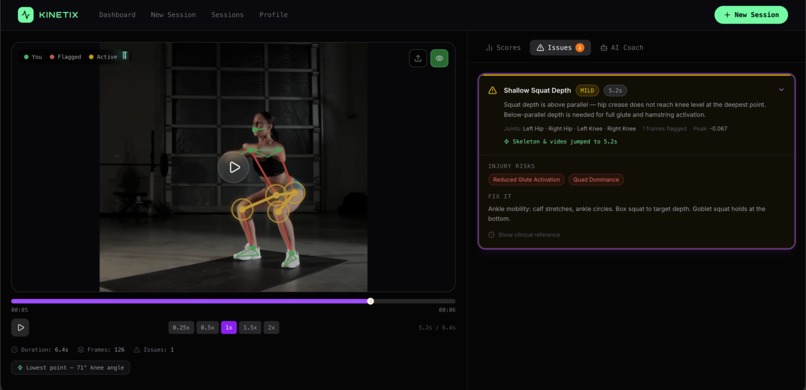Click the green + New Session button

(x=751, y=15)
